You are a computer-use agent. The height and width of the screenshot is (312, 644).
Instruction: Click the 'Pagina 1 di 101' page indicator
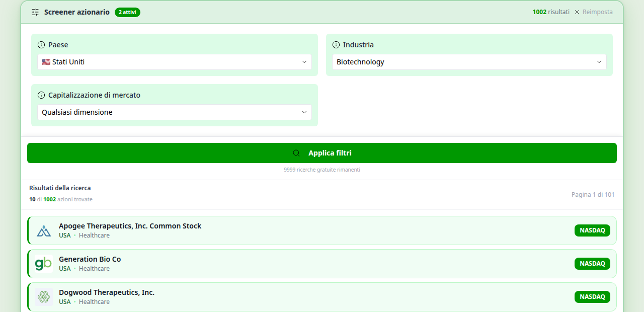click(x=593, y=195)
